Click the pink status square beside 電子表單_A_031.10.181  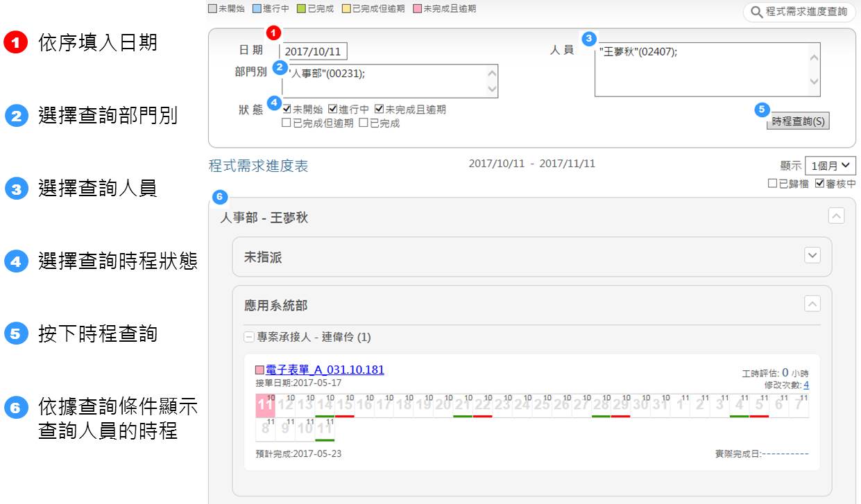[259, 371]
